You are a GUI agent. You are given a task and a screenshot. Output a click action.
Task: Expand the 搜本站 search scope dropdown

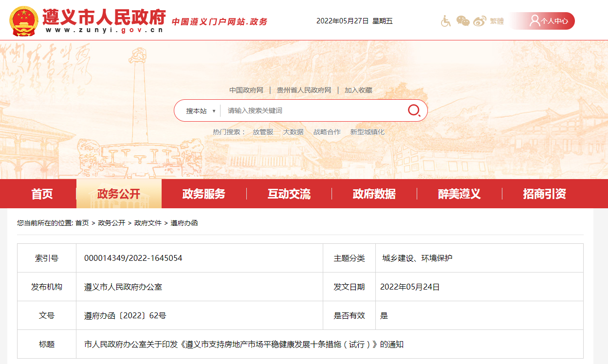[x=201, y=111]
